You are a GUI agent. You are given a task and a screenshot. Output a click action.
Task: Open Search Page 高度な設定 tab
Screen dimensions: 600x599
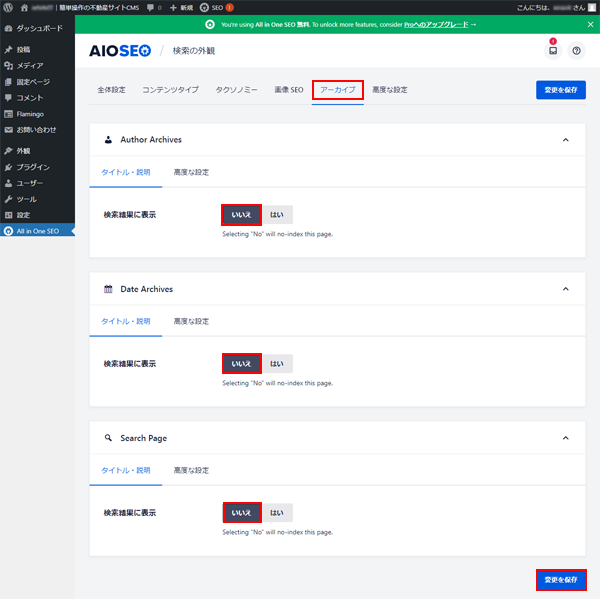coord(191,470)
